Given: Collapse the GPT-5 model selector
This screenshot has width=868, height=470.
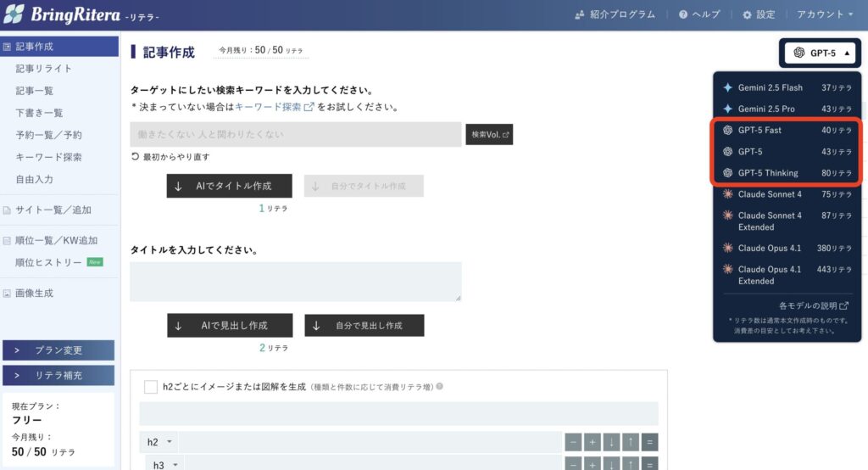Looking at the screenshot, I should click(x=820, y=53).
